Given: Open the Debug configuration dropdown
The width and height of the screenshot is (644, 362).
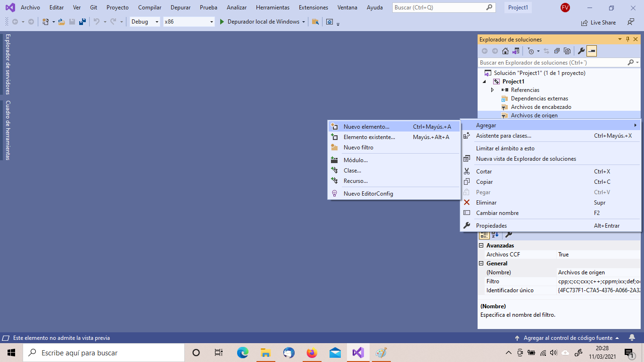Looking at the screenshot, I should (x=145, y=22).
